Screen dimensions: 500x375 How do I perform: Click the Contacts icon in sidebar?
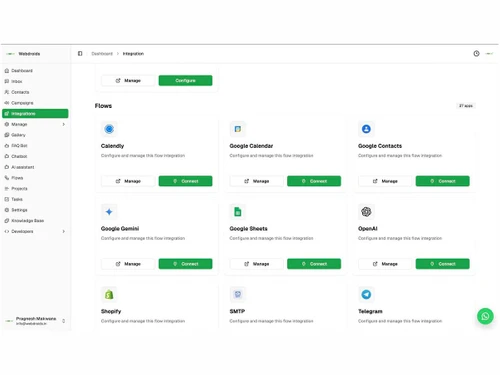(x=7, y=92)
